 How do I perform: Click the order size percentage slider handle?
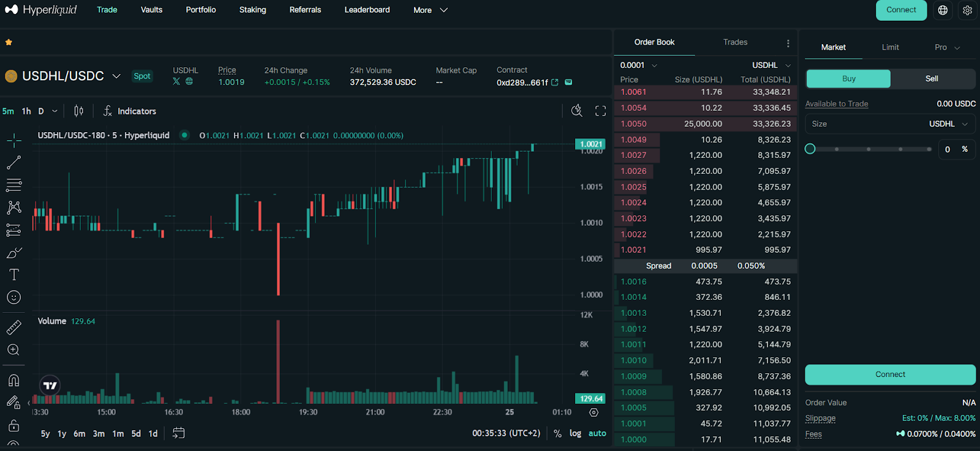coord(810,149)
